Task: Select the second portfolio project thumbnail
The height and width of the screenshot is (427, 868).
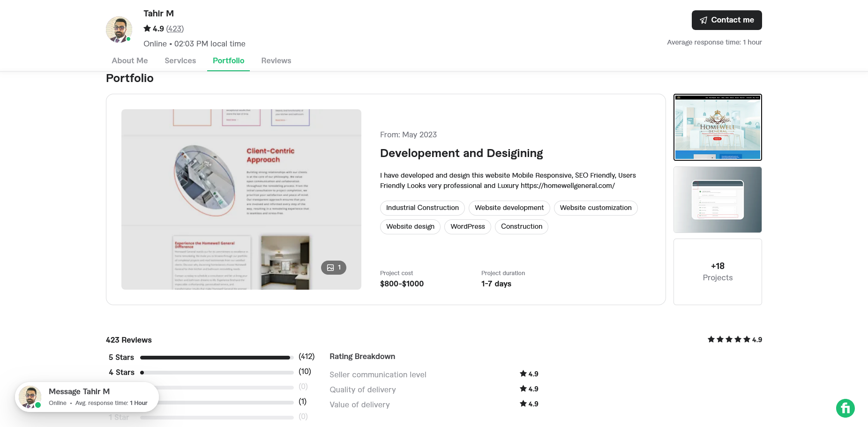Action: pos(718,200)
